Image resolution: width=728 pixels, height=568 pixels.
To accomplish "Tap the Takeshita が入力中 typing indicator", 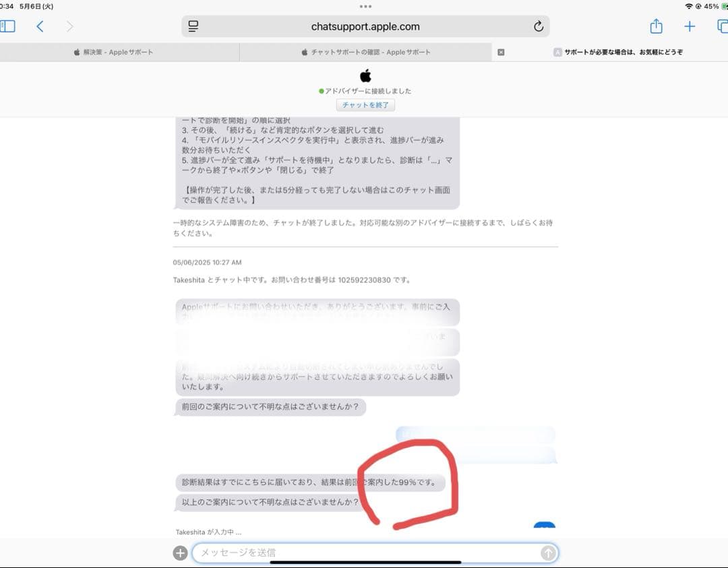I will pyautogui.click(x=208, y=532).
